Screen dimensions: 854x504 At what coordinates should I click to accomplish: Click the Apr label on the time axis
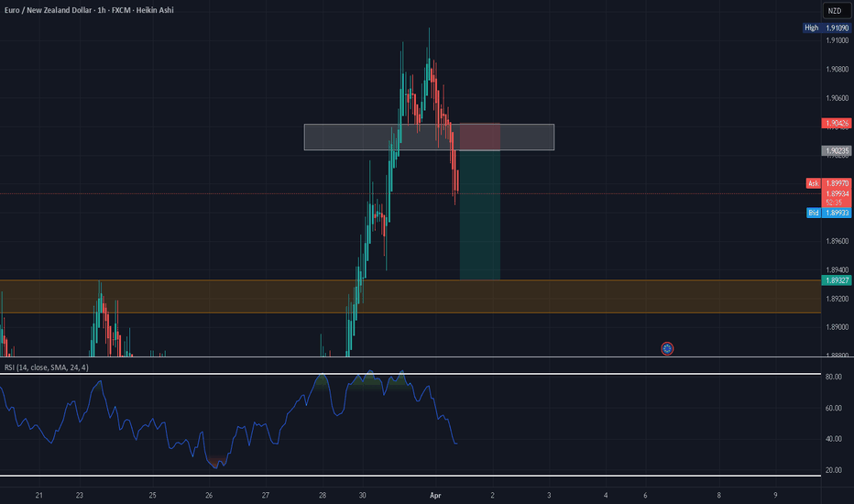coord(435,495)
